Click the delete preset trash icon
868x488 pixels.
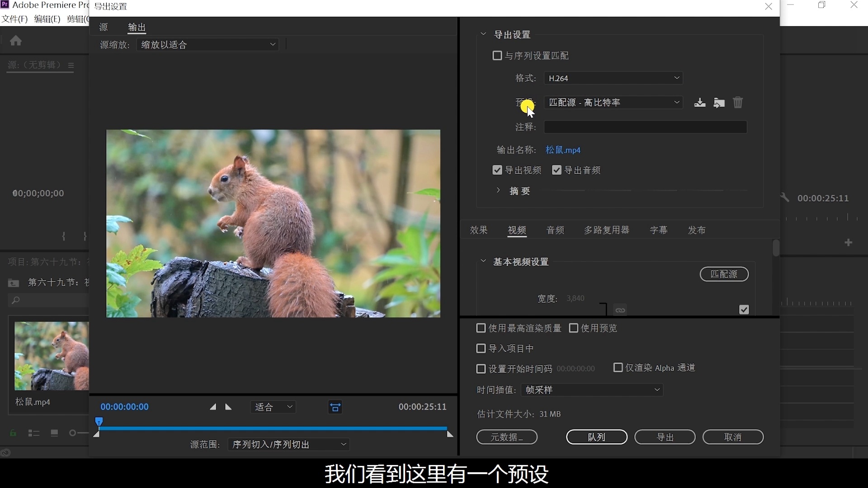tap(738, 103)
